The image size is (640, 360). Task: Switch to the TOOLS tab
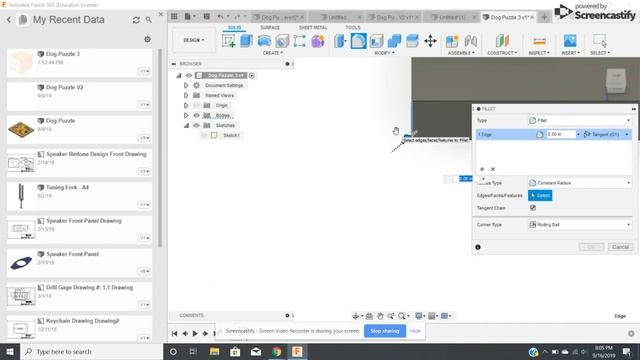click(x=353, y=27)
